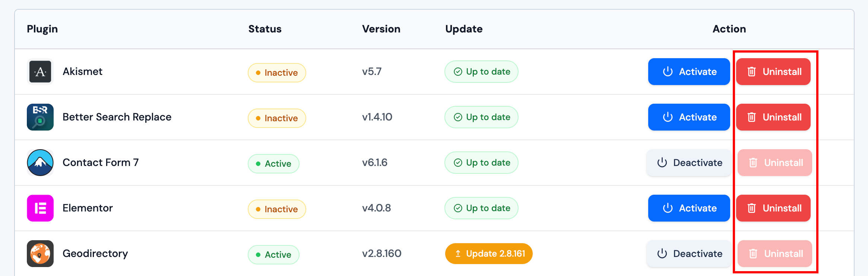The height and width of the screenshot is (276, 868).
Task: Click the Akismet plugin name
Action: coord(82,72)
